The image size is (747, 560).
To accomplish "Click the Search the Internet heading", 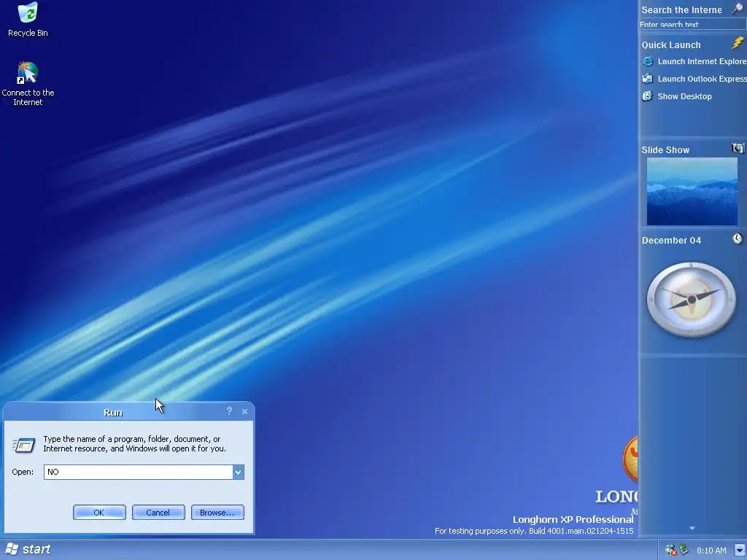I will tap(681, 10).
